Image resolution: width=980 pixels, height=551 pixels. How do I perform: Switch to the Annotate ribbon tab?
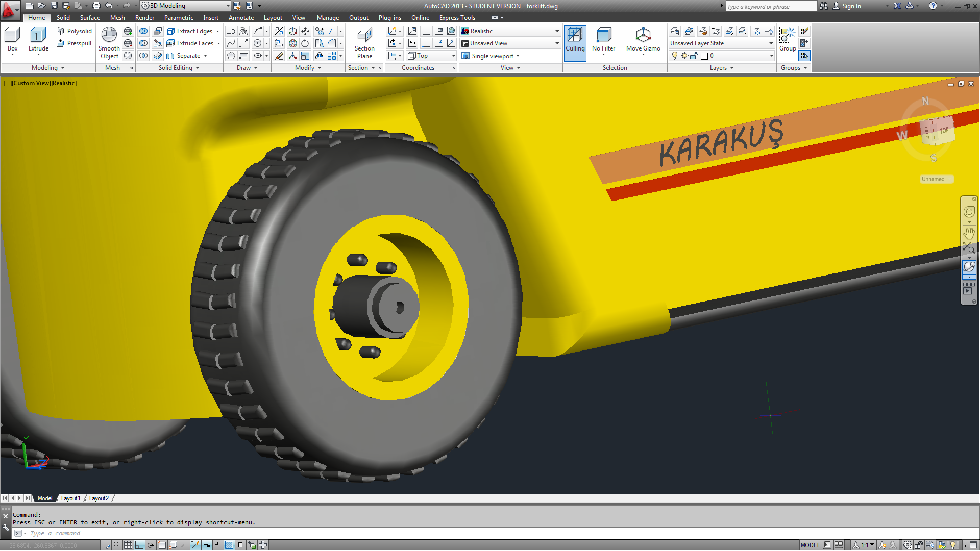click(241, 18)
